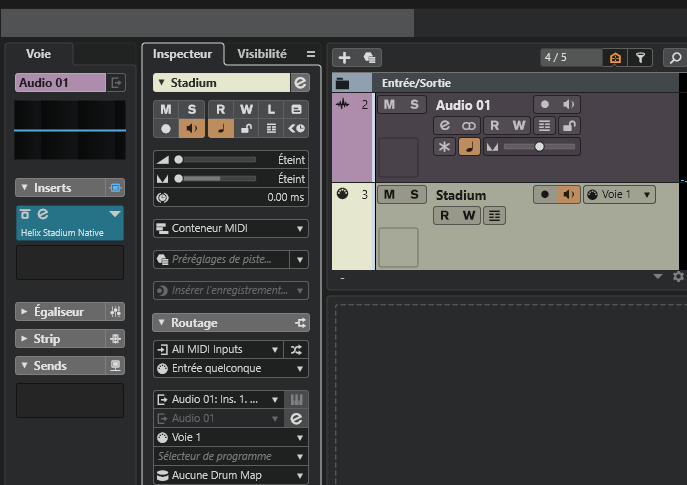Bypass Helix Stadium Native insert
The height and width of the screenshot is (485, 687).
pyautogui.click(x=25, y=214)
